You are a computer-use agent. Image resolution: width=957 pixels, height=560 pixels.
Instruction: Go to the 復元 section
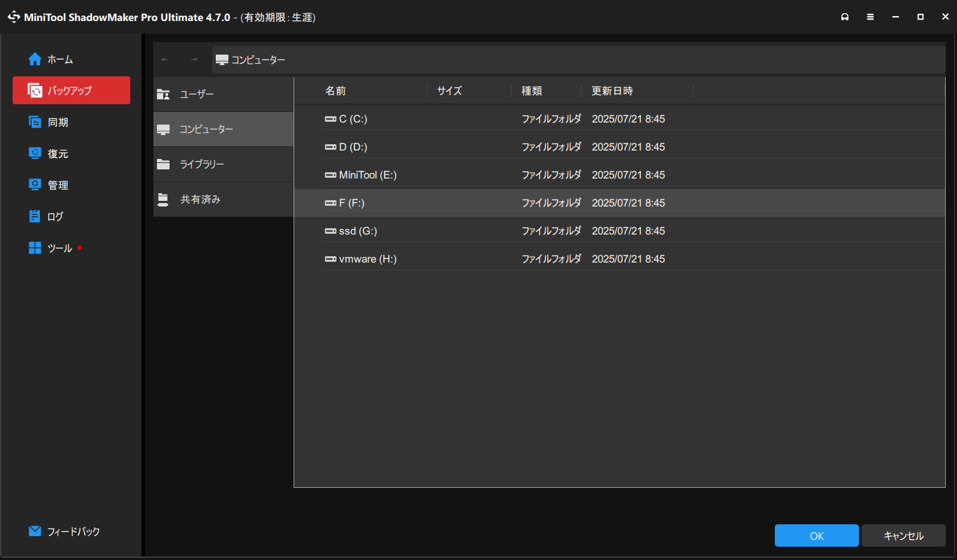pos(71,153)
